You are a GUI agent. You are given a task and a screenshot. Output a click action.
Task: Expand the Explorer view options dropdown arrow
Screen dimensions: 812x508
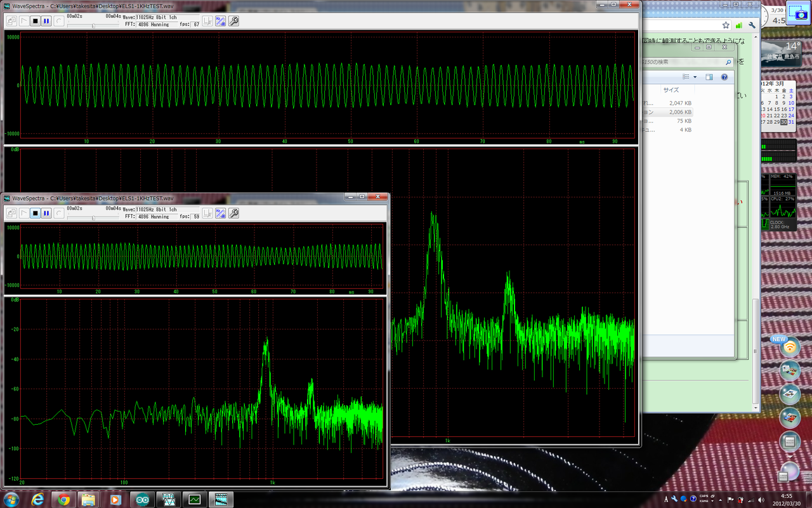pos(695,77)
